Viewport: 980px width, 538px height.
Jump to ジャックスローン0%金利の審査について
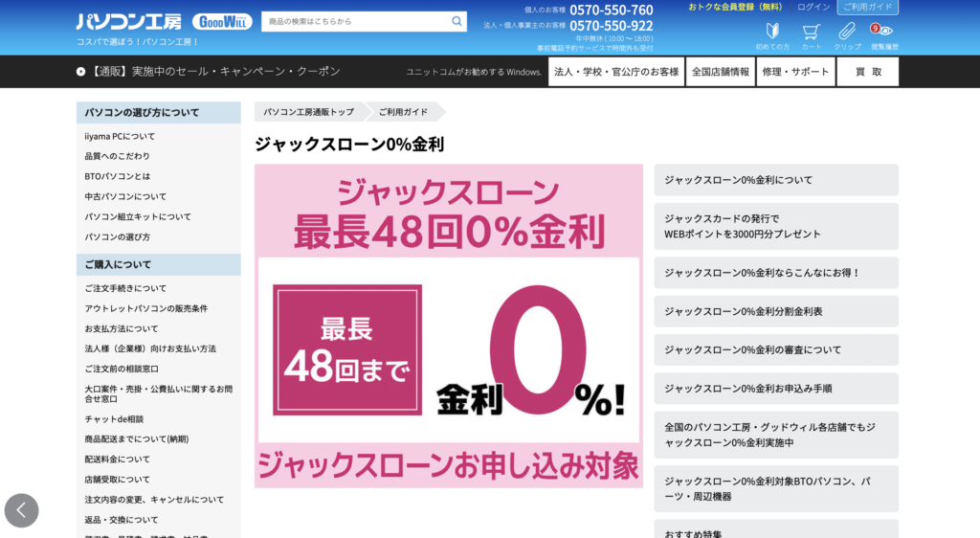click(776, 350)
